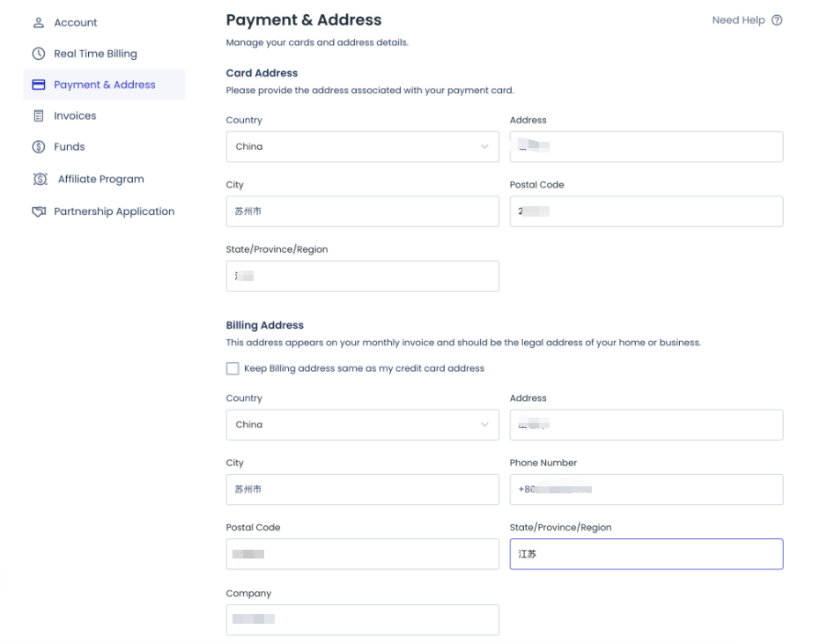Screen dimensions: 820x644
Task: Expand Billing Address Country dropdown
Action: (362, 425)
